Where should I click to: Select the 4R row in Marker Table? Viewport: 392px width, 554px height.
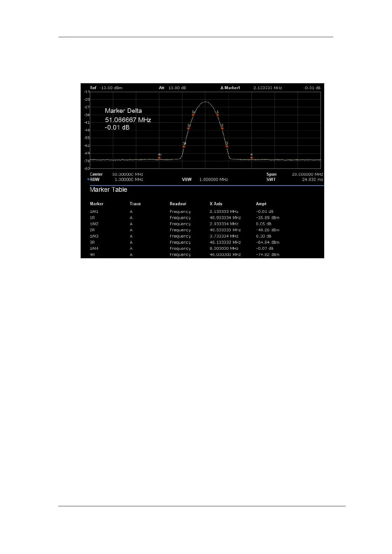(x=184, y=255)
